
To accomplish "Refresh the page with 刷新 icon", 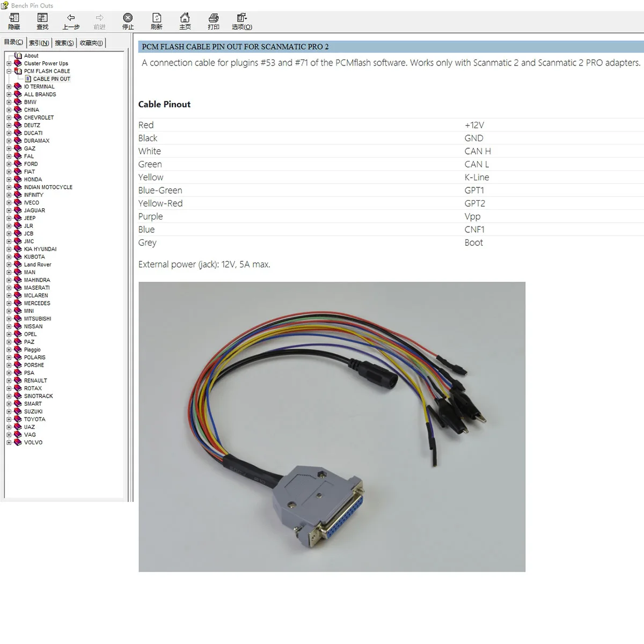I will pyautogui.click(x=156, y=21).
